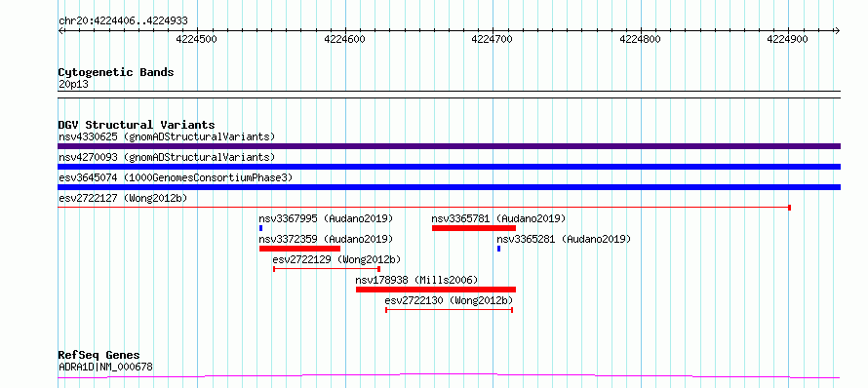Select the red nsv178938 variant bar
868x388 pixels.
click(436, 290)
